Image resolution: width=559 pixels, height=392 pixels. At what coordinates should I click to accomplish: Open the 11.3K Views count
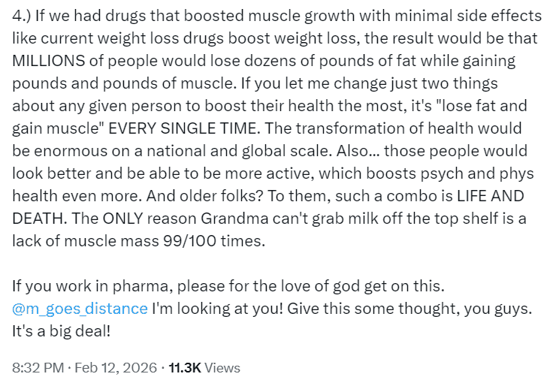(204, 368)
